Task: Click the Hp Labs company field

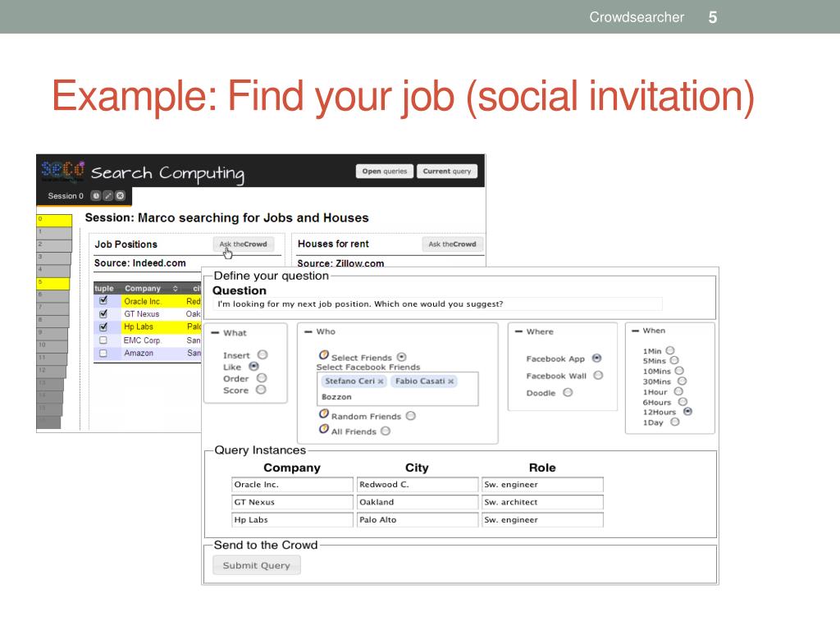Action: [293, 520]
